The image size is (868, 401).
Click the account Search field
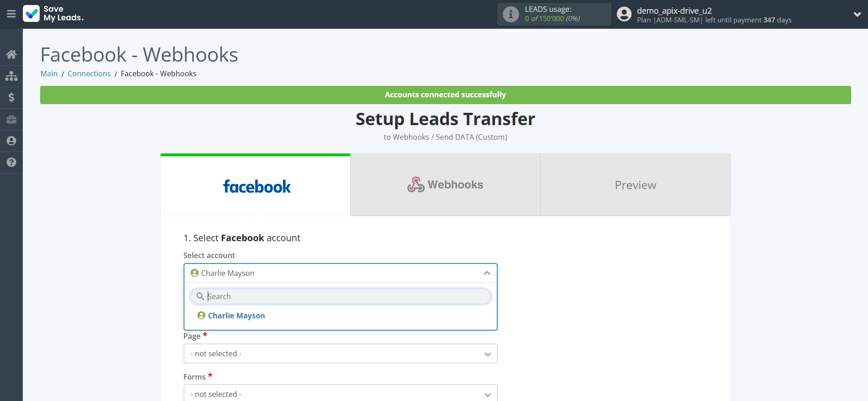point(347,296)
